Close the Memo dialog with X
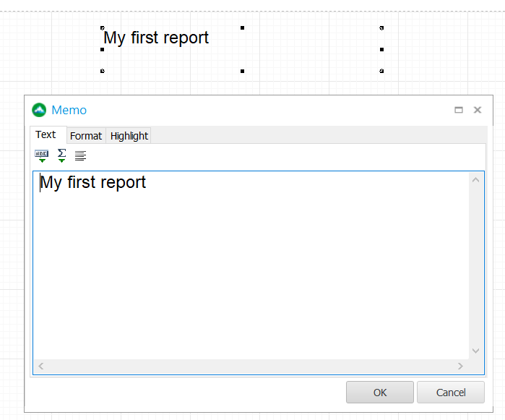This screenshot has width=505, height=420. point(478,110)
